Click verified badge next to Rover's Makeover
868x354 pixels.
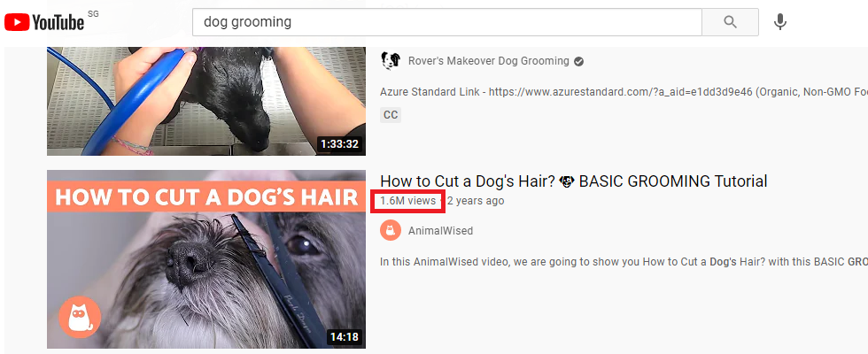tap(578, 61)
